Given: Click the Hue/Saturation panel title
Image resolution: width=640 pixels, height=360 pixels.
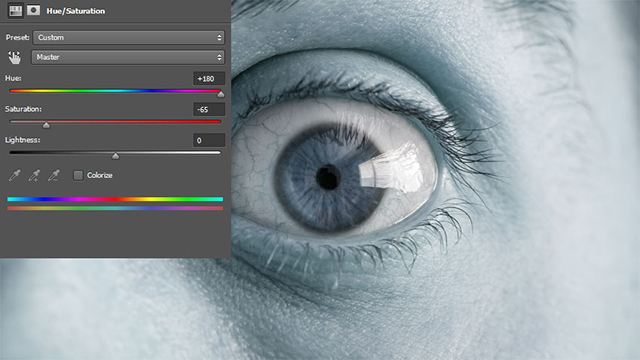Looking at the screenshot, I should 76,11.
